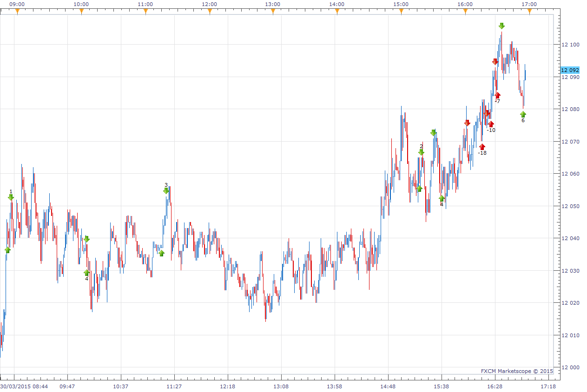Click the green down arrow above the 10:00 trade labeled 4
The width and height of the screenshot is (587, 392).
coord(86,239)
